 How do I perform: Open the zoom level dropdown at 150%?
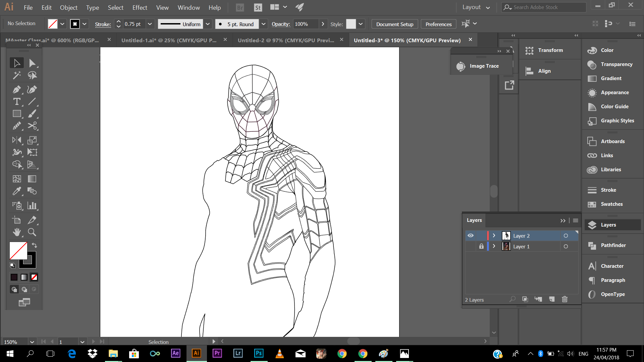(x=32, y=342)
